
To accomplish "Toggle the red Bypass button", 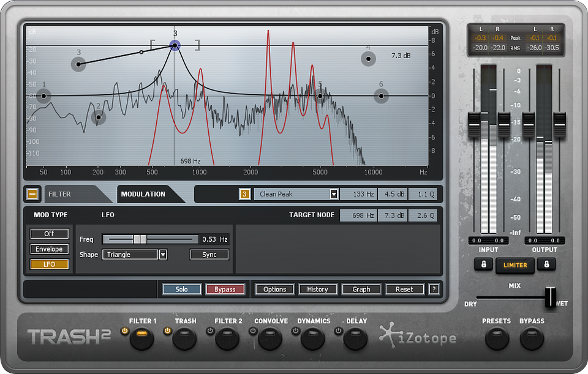I will point(225,289).
